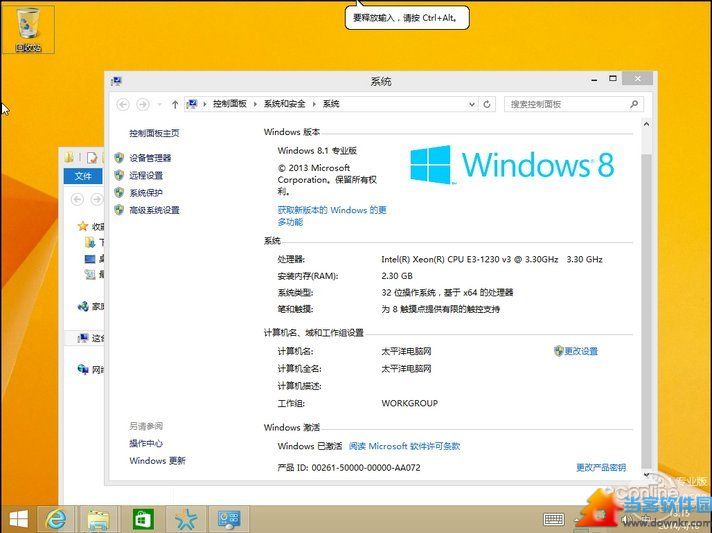Screen dimensions: 712x533
Task: Select installed RAM value 2.30 GB
Action: point(397,276)
